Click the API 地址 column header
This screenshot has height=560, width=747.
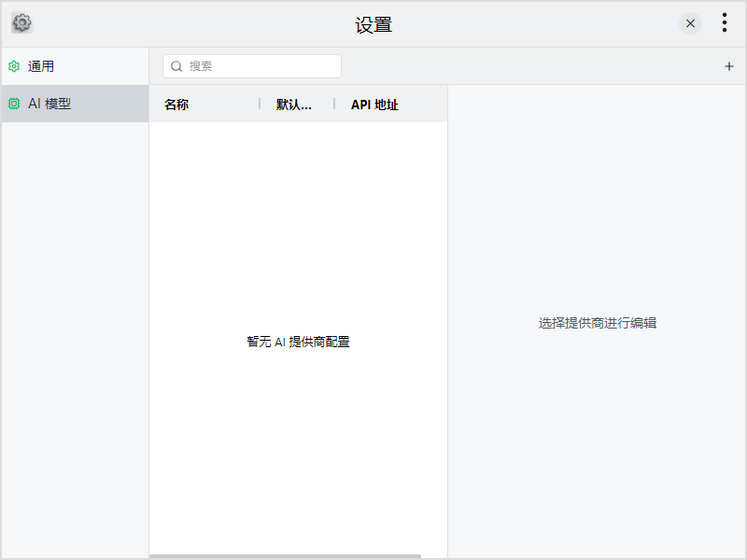point(374,104)
